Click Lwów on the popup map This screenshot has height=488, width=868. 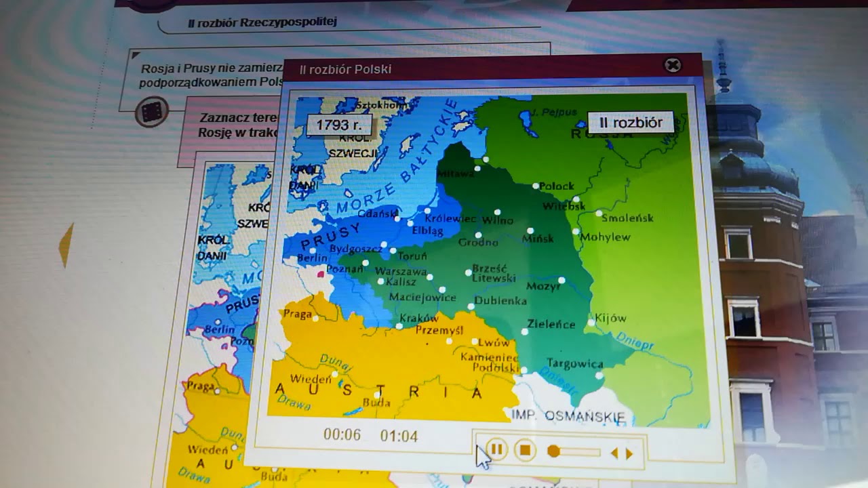[493, 343]
